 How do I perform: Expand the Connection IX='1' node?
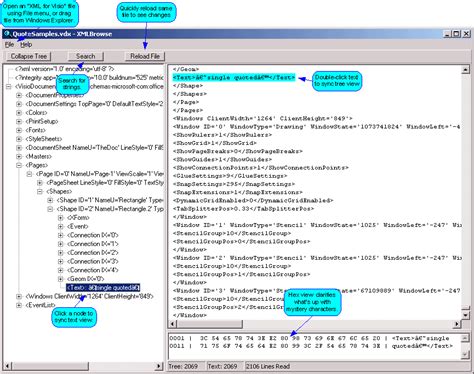60,244
